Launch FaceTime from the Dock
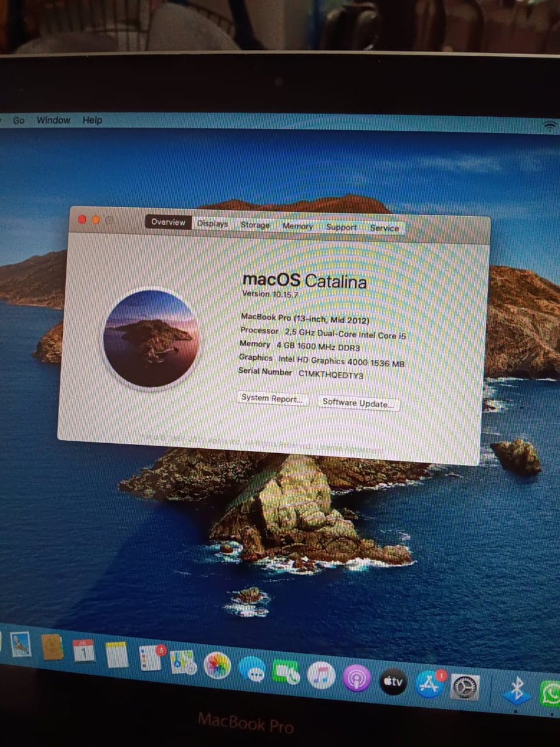560x747 pixels. (x=286, y=673)
